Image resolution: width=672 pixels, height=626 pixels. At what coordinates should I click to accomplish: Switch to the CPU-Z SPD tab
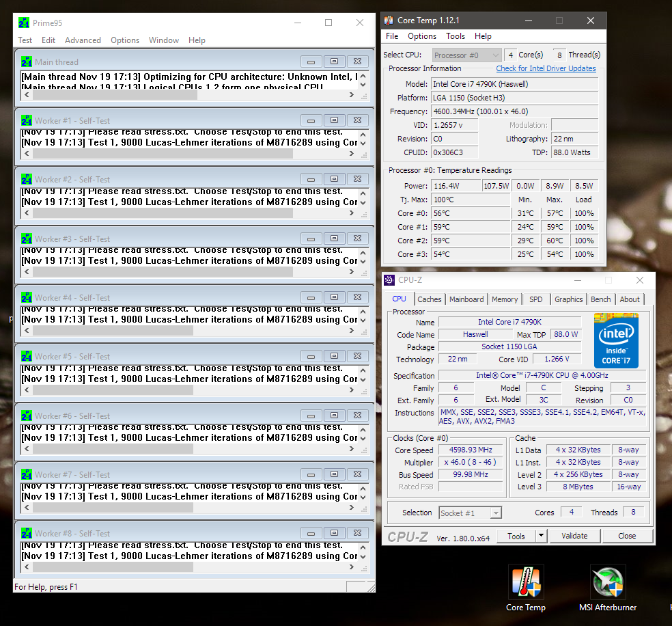535,299
